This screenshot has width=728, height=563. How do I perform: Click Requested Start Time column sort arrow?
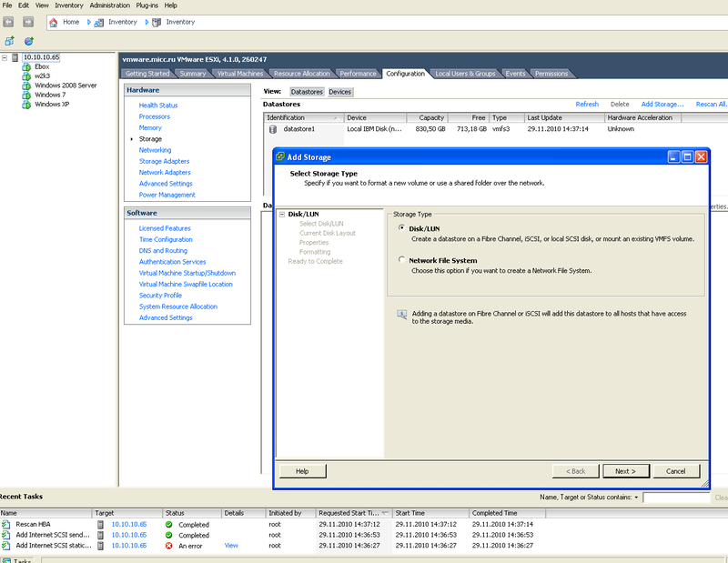pyautogui.click(x=385, y=513)
